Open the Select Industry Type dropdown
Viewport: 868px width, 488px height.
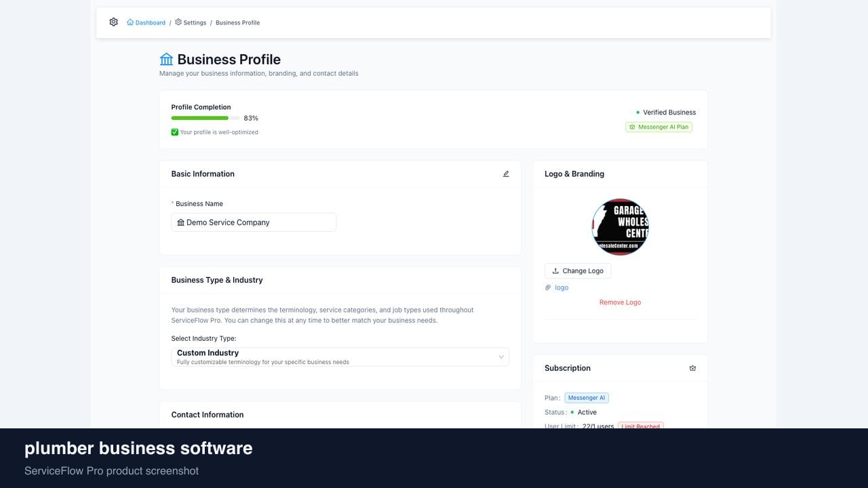(x=340, y=357)
